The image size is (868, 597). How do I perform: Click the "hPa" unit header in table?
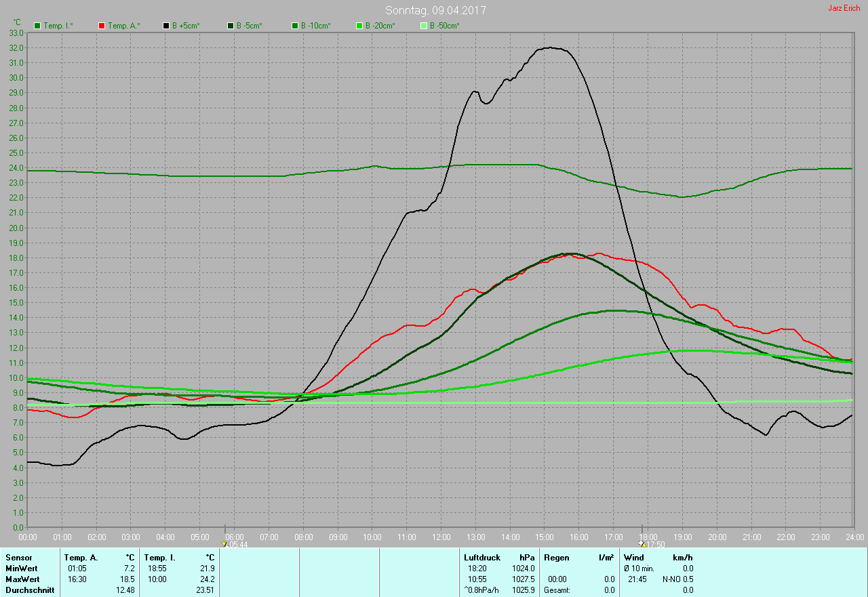tap(528, 558)
